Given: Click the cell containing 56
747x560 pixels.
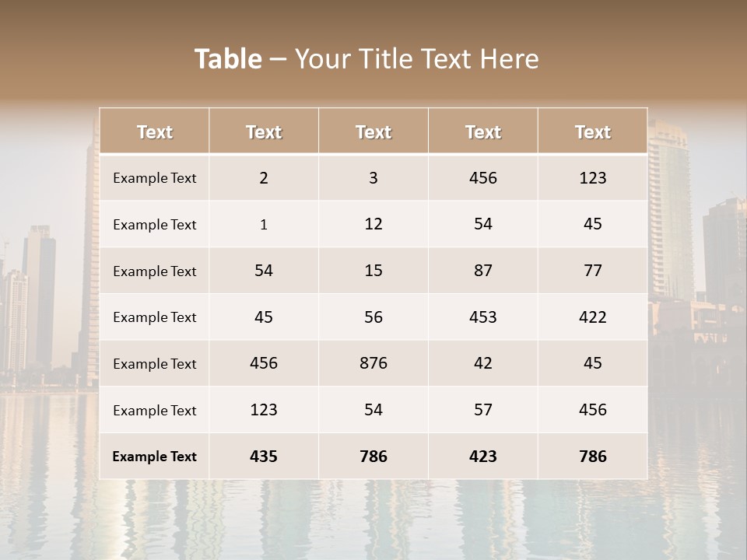Looking at the screenshot, I should click(x=373, y=317).
